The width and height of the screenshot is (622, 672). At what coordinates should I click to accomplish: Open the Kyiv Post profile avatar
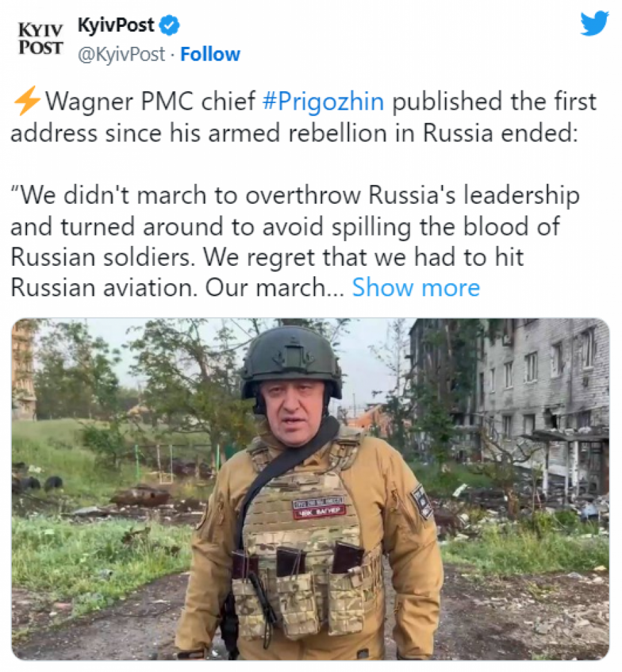(39, 39)
